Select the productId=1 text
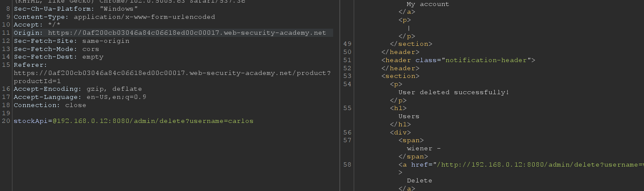Screen dimensions: 644x191 coord(37,81)
